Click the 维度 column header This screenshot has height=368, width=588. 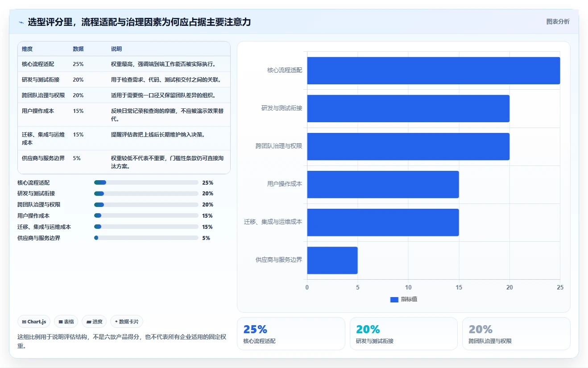[x=27, y=49]
